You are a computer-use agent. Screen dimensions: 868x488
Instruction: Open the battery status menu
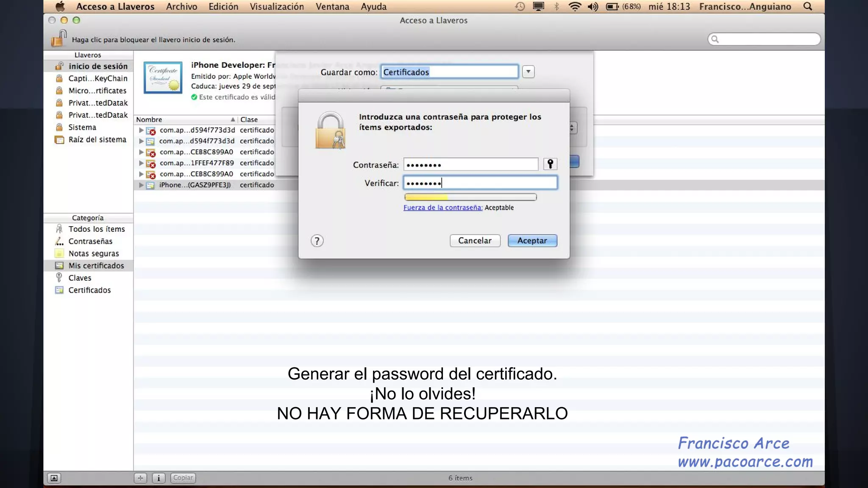(612, 6)
